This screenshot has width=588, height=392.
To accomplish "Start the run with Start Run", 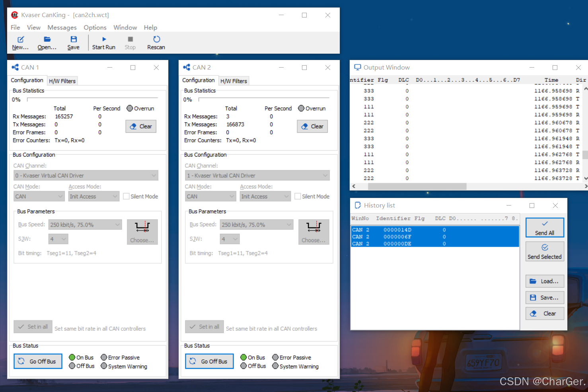I will pyautogui.click(x=104, y=43).
